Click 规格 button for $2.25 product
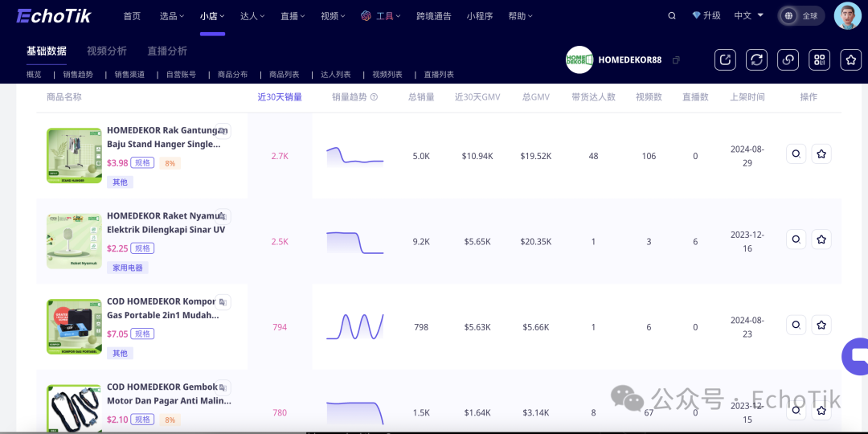Image resolution: width=868 pixels, height=434 pixels. pos(142,248)
